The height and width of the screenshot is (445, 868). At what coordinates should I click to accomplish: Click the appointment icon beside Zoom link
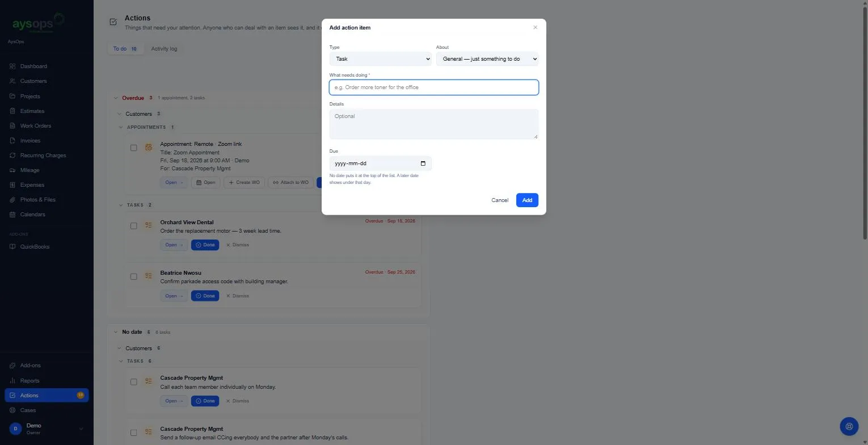tap(149, 147)
